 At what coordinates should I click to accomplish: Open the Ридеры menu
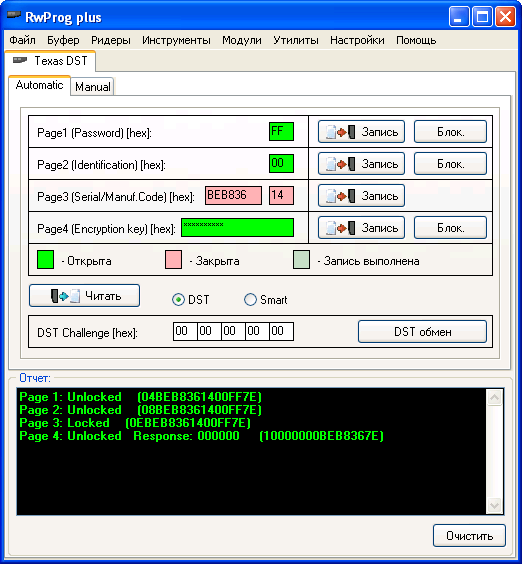pyautogui.click(x=111, y=40)
